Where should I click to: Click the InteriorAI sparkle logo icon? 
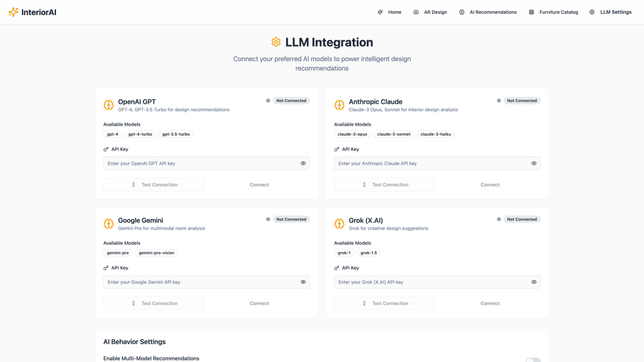(x=14, y=12)
